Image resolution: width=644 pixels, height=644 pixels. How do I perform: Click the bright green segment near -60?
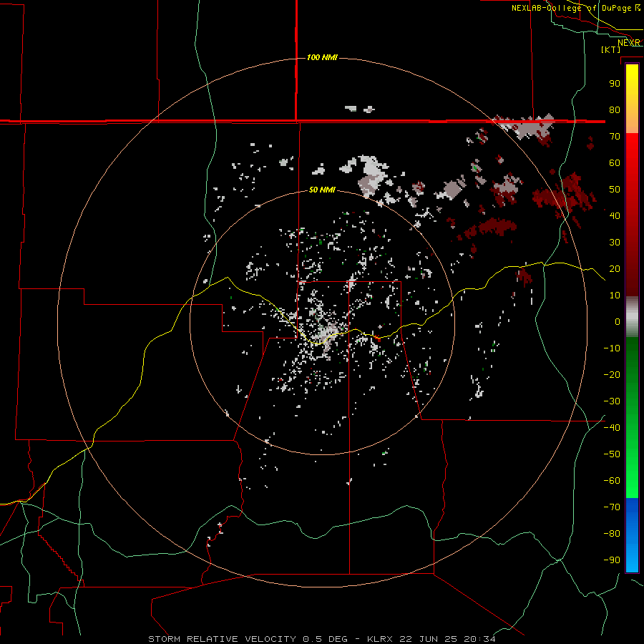point(632,481)
